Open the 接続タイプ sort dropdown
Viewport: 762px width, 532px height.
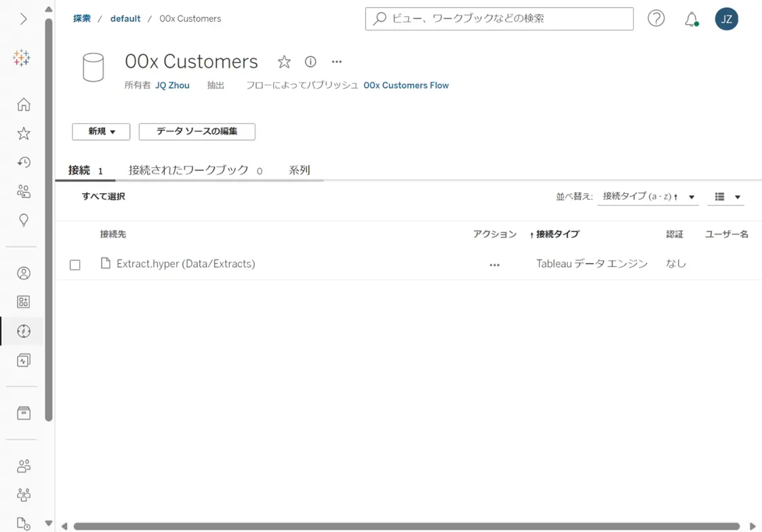point(648,197)
